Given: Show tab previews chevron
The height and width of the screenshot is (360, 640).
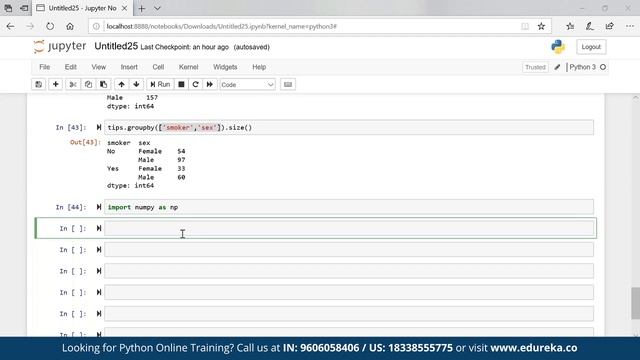Looking at the screenshot, I should (158, 8).
